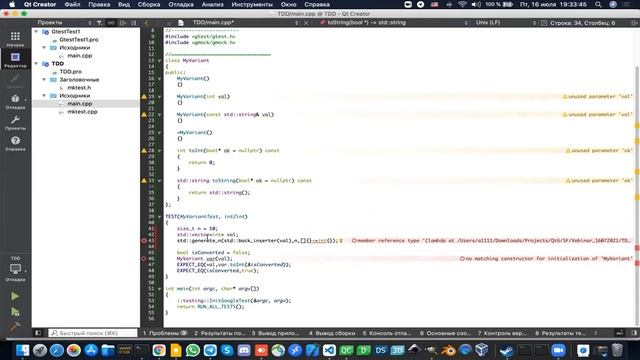Viewport: 640px width, 360px height.
Task: Show the 4 Вывод сборки pane
Action: pyautogui.click(x=332, y=333)
